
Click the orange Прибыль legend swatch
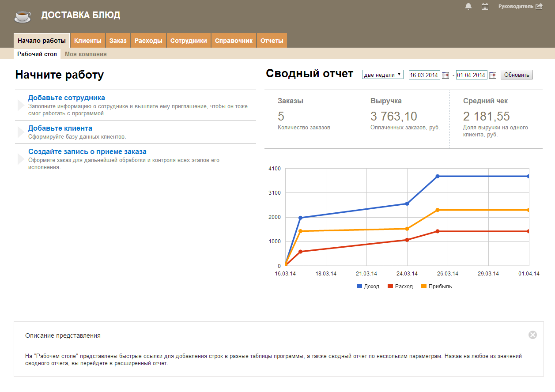pyautogui.click(x=424, y=286)
